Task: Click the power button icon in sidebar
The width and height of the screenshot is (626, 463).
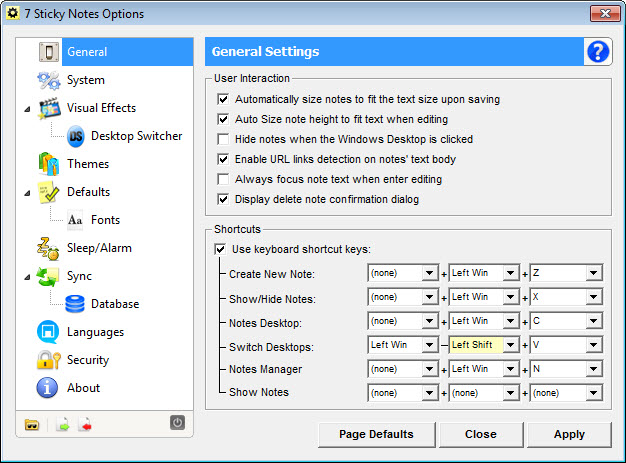Action: pyautogui.click(x=177, y=422)
